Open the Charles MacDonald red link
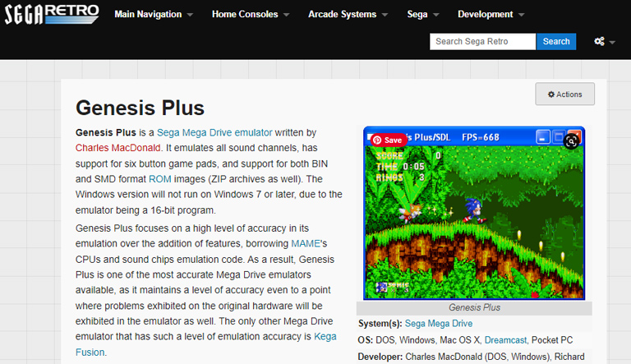 118,148
